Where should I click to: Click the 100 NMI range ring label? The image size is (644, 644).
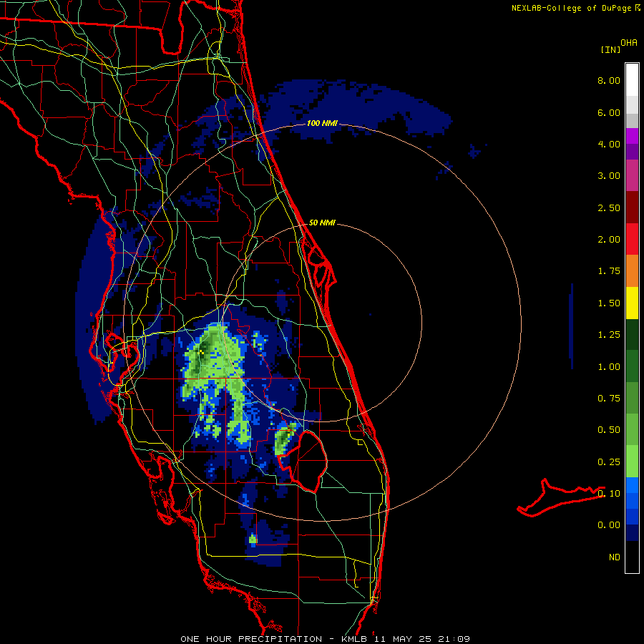(x=322, y=123)
